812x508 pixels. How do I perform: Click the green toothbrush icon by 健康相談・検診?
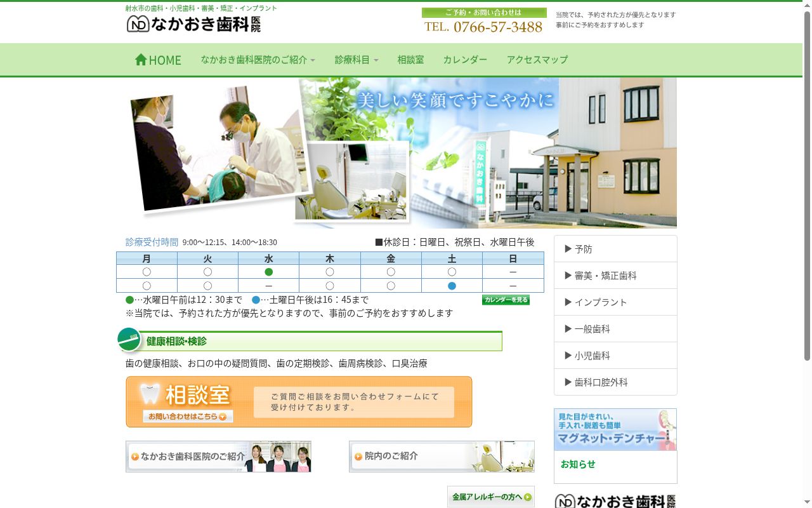pos(129,340)
